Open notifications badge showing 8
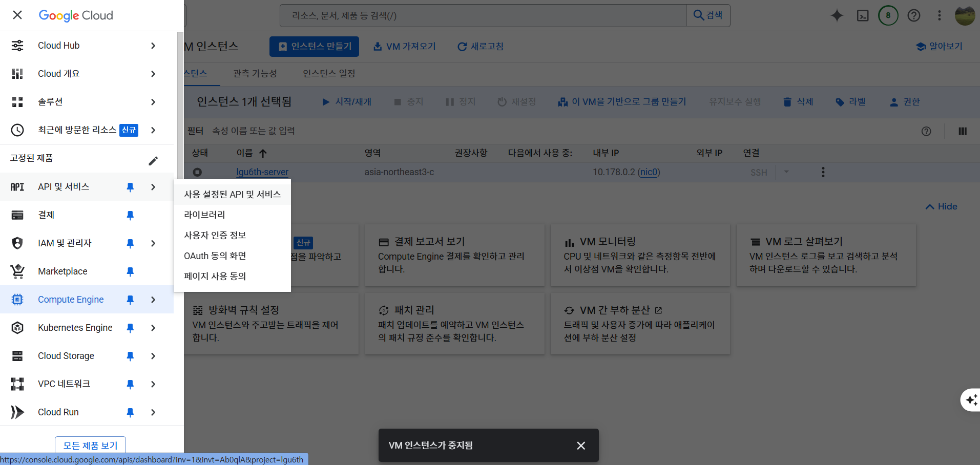980x465 pixels. [888, 15]
